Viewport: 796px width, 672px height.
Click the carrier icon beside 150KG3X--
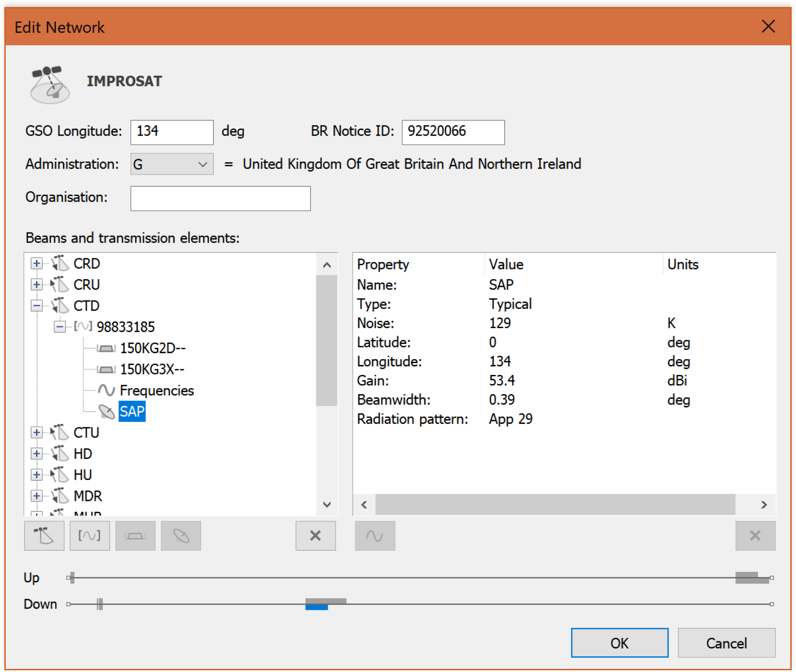point(106,369)
